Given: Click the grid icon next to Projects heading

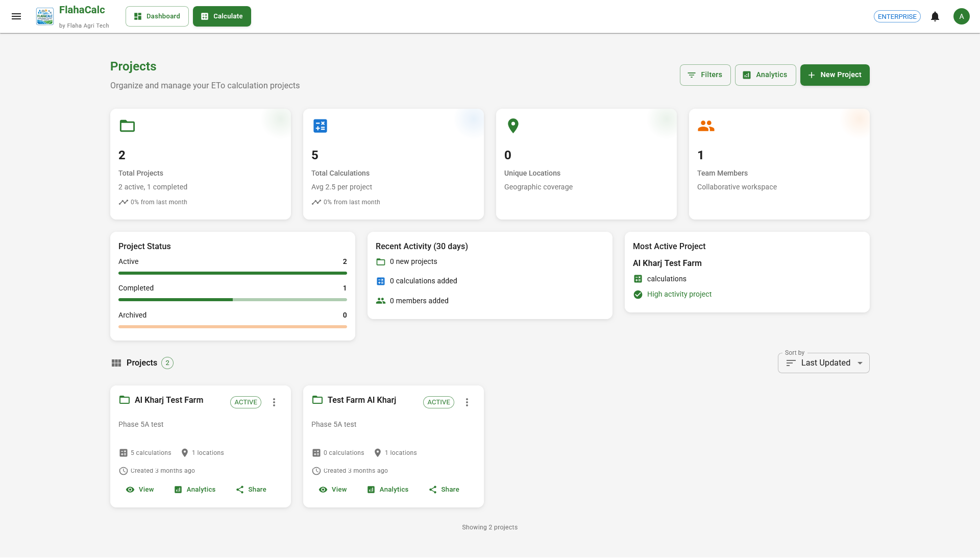Looking at the screenshot, I should click(x=116, y=363).
